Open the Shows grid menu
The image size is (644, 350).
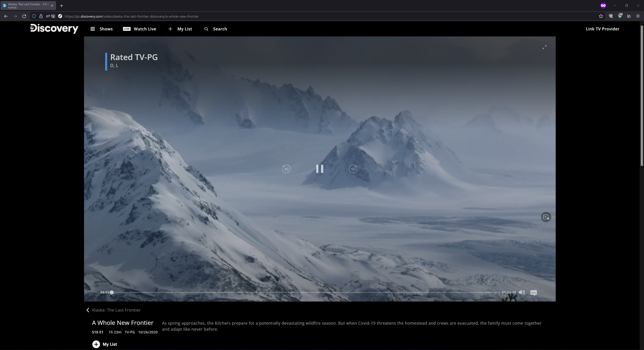click(x=102, y=29)
